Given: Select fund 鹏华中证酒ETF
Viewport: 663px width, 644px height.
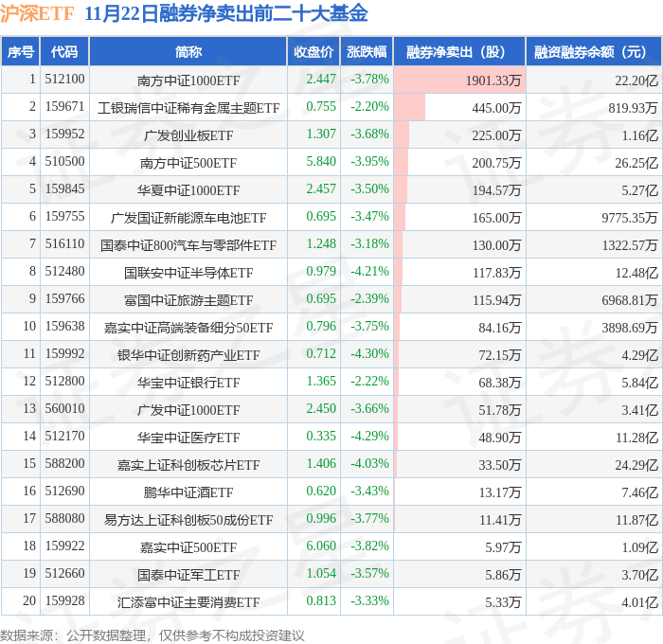Looking at the screenshot, I should [x=188, y=492].
